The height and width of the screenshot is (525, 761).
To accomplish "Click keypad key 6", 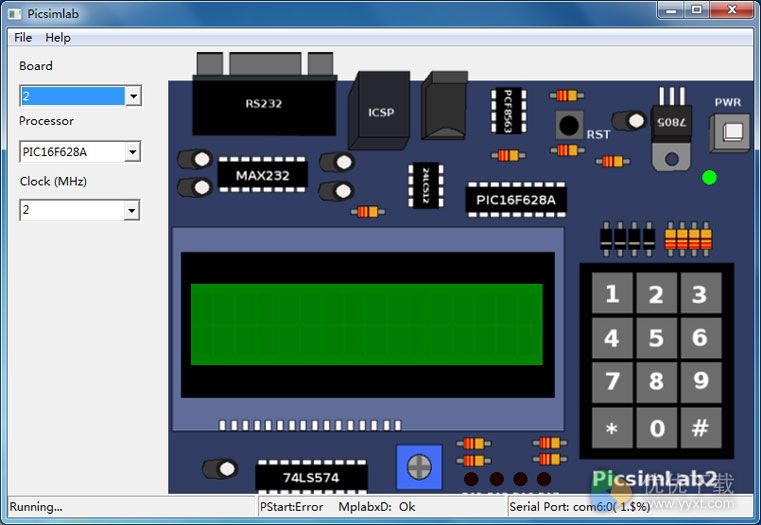I will point(700,338).
